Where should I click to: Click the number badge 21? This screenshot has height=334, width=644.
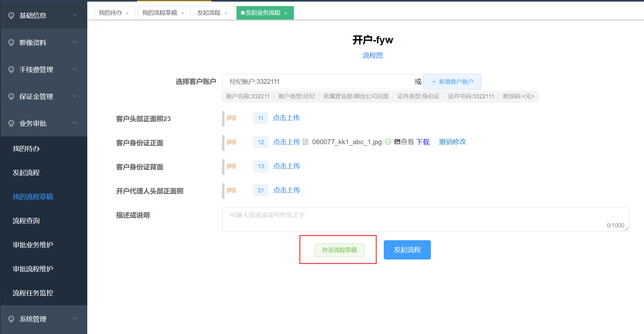point(261,190)
